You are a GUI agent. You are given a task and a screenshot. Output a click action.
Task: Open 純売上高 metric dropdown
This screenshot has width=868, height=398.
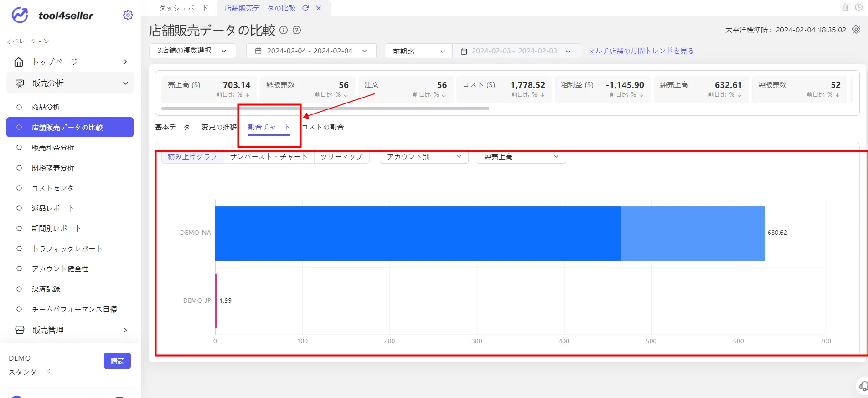(521, 156)
